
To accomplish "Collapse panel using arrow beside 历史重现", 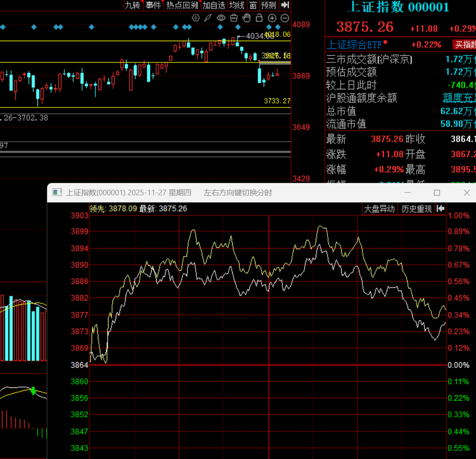I will click(441, 208).
